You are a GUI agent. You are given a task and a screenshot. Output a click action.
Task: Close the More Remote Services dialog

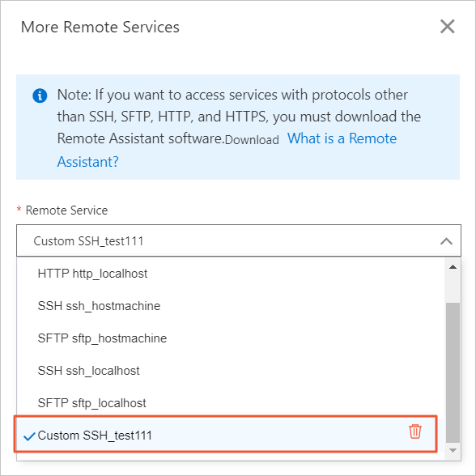click(x=447, y=27)
